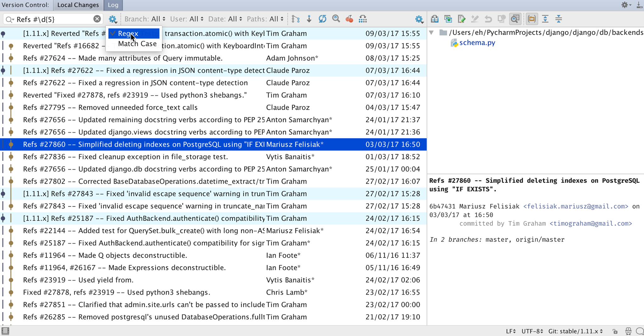Click the green-arrow stacked pages icon
644x336 pixels.
pos(448,19)
